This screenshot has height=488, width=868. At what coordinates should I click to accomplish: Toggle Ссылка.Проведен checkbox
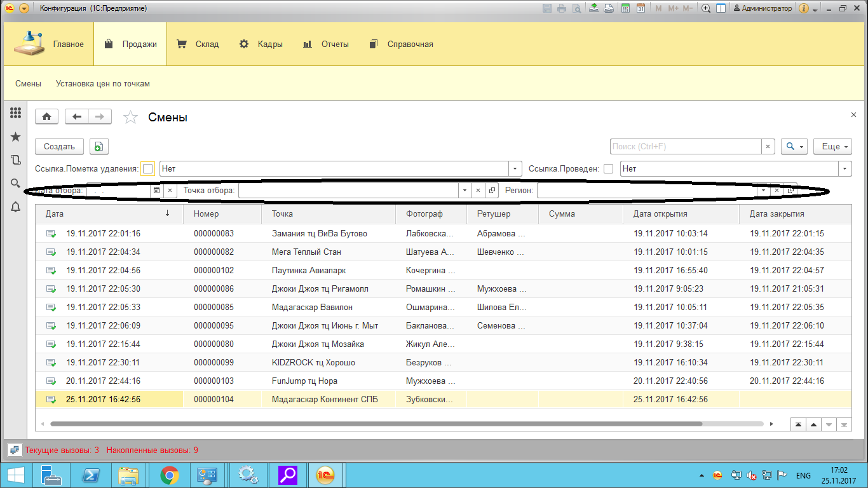coord(608,169)
